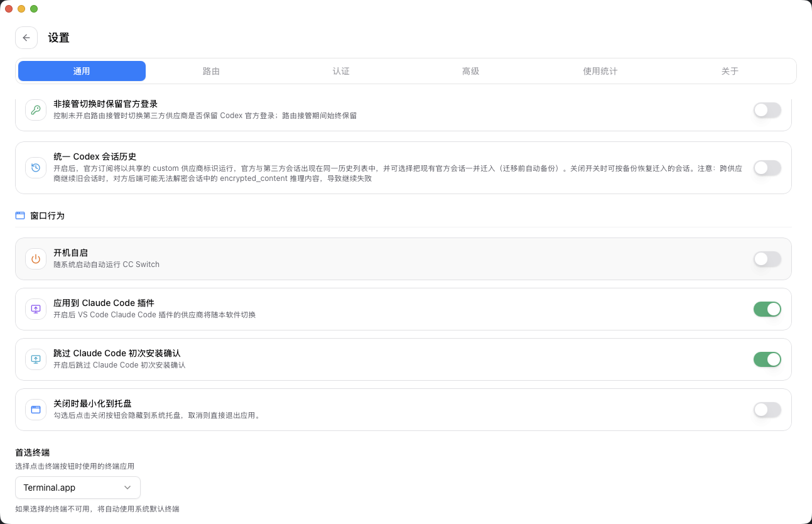The width and height of the screenshot is (812, 524).
Task: Click the 如果选择的终端不可用 hint text
Action: (97, 509)
